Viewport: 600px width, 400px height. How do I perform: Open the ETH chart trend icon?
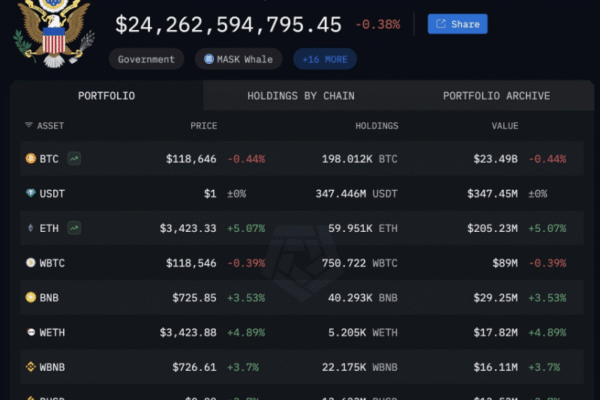[x=74, y=228]
